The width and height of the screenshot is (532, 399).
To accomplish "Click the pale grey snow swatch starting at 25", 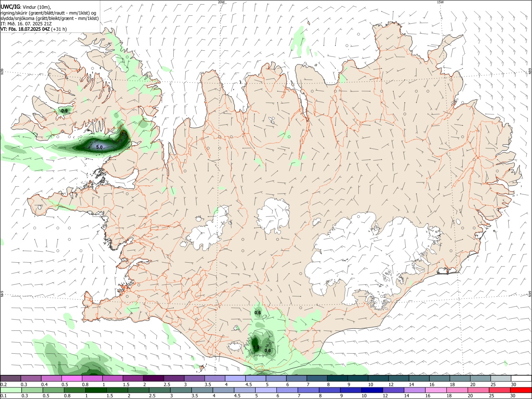I will click(x=500, y=378).
